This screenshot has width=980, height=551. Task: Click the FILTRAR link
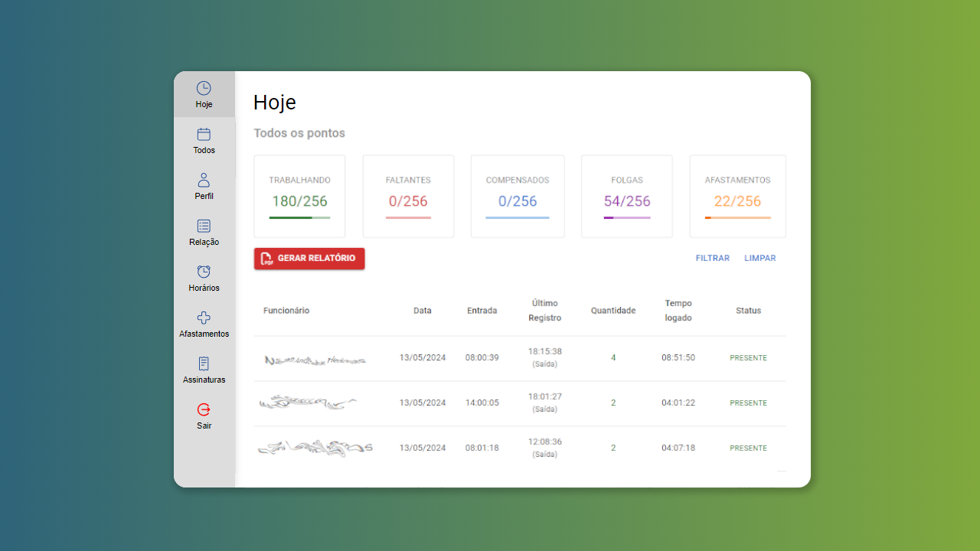click(712, 259)
